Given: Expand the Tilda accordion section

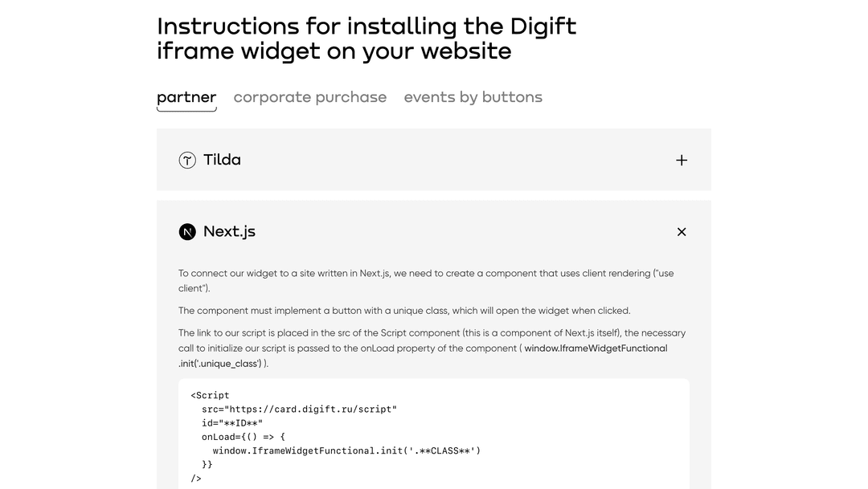Looking at the screenshot, I should (681, 160).
